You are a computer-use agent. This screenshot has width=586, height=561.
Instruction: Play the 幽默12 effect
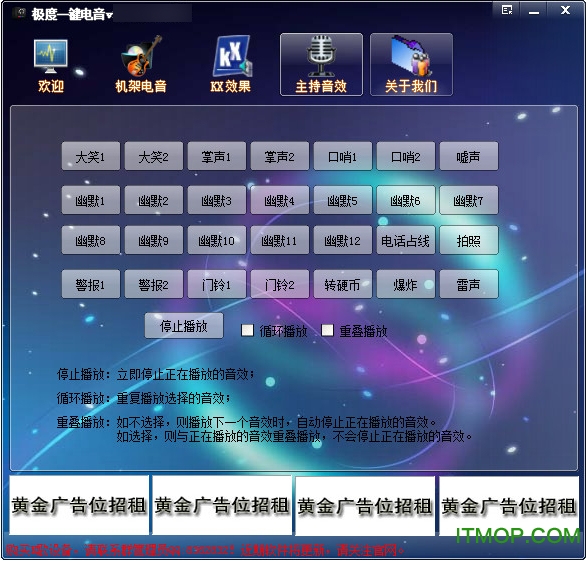click(x=343, y=240)
